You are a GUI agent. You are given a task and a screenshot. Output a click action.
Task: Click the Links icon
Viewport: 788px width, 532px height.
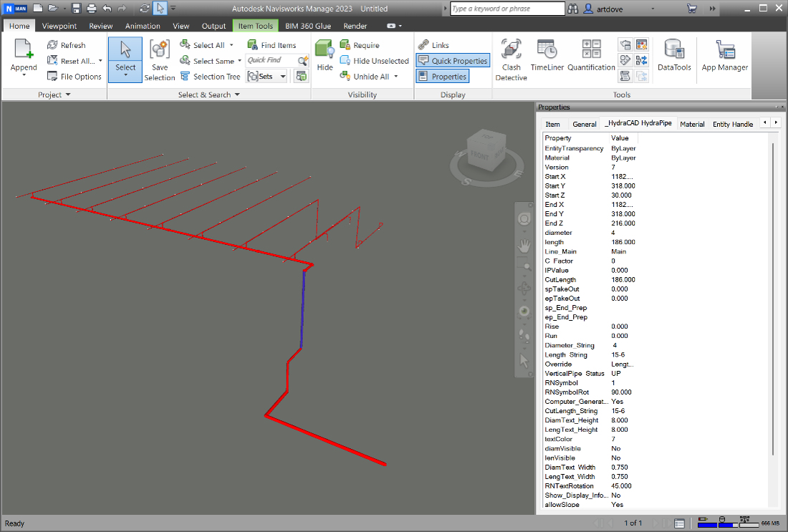[423, 44]
